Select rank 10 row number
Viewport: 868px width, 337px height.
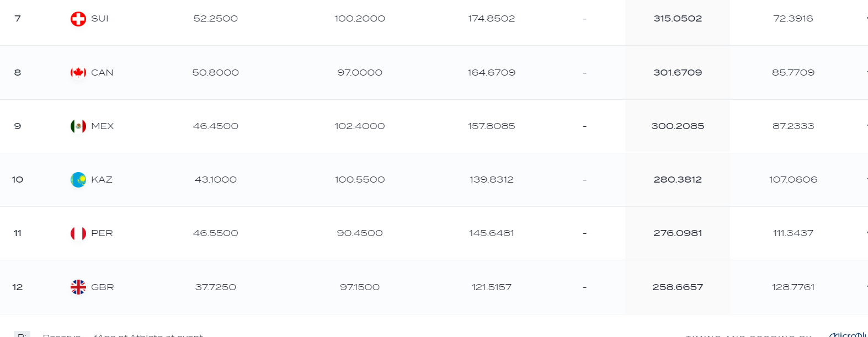[18, 180]
